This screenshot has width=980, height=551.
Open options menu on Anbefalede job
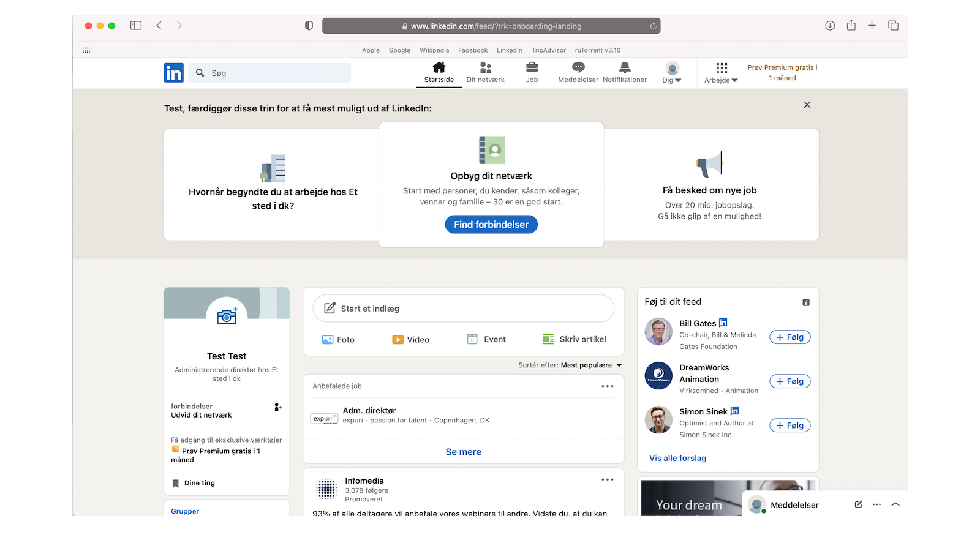click(607, 386)
